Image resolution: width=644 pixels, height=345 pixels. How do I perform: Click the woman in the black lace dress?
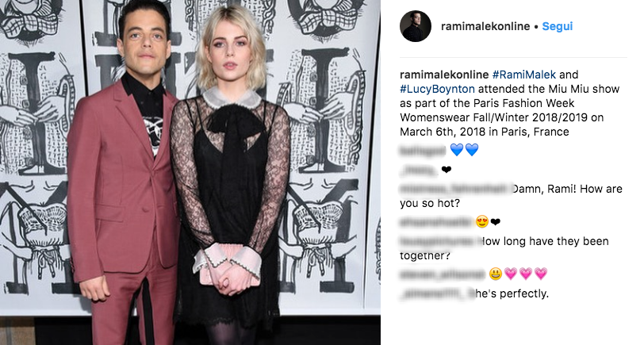(x=231, y=177)
